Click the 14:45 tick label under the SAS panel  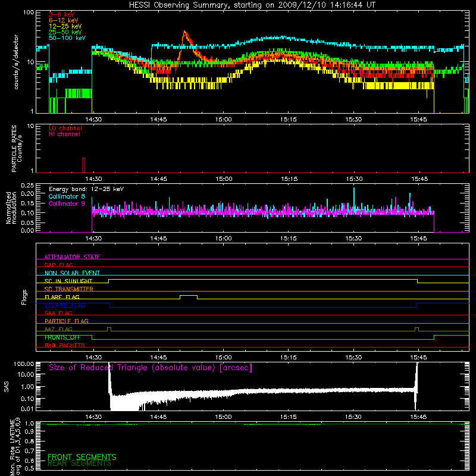tap(158, 417)
